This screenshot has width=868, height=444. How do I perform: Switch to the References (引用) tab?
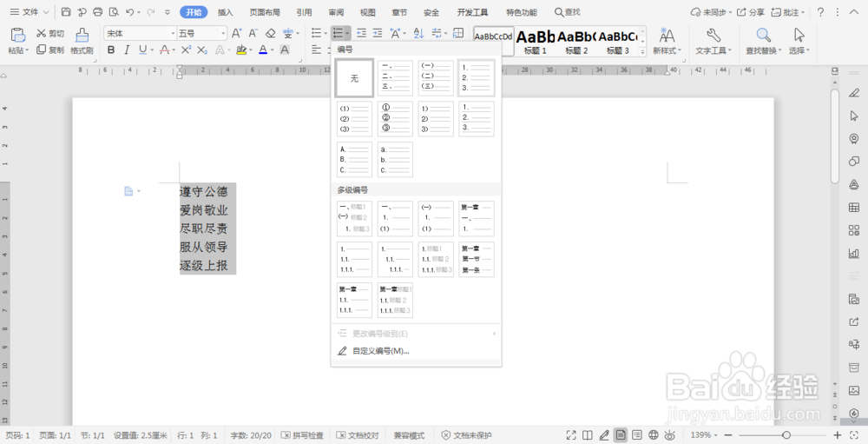[304, 11]
